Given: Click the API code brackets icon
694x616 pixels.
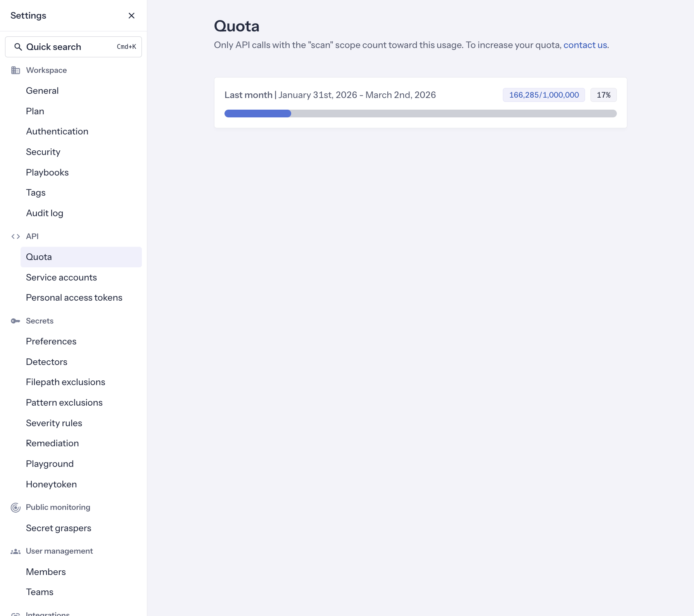Looking at the screenshot, I should [16, 236].
